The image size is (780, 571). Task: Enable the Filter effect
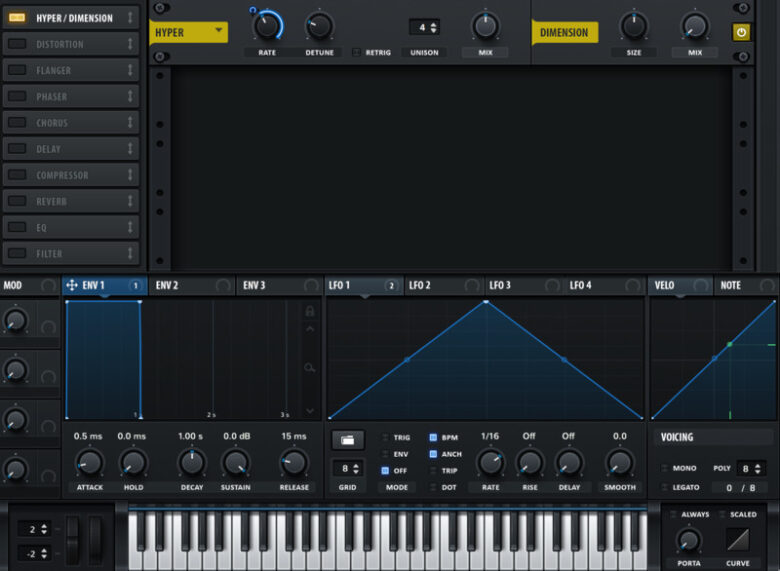[x=17, y=253]
